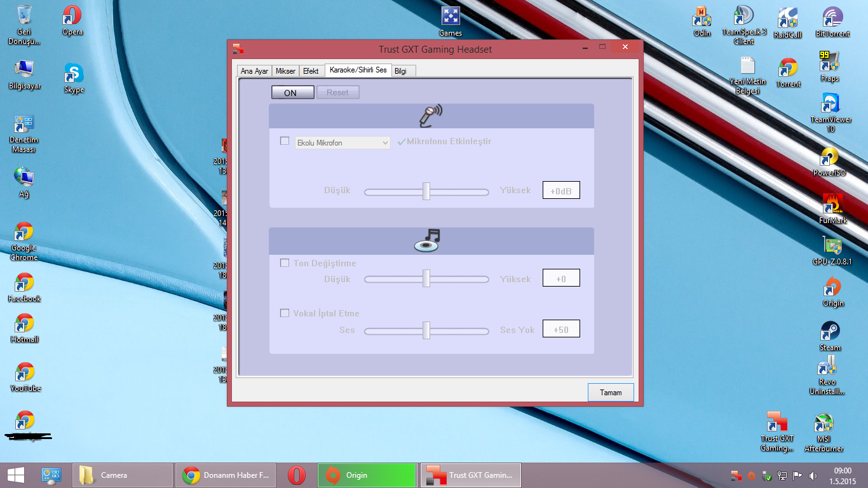Open the BitTorrent desktop shortcut
Image resolution: width=868 pixels, height=488 pixels.
click(x=832, y=22)
